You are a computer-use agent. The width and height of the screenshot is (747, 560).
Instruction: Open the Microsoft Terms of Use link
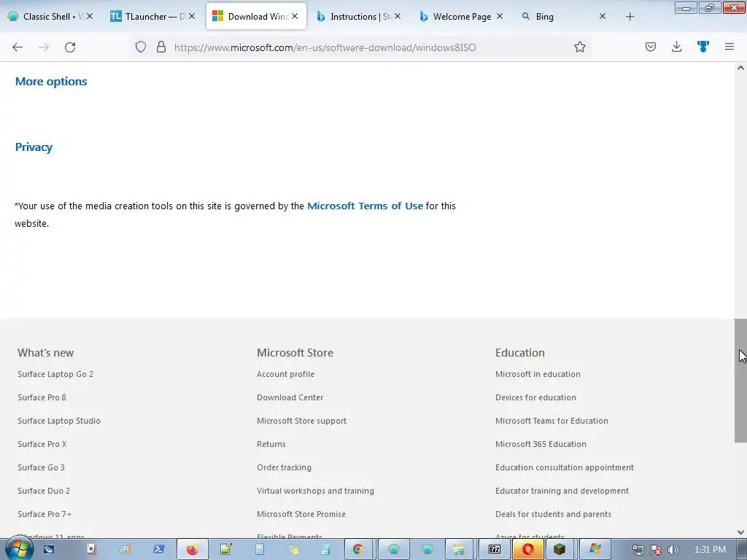365,206
